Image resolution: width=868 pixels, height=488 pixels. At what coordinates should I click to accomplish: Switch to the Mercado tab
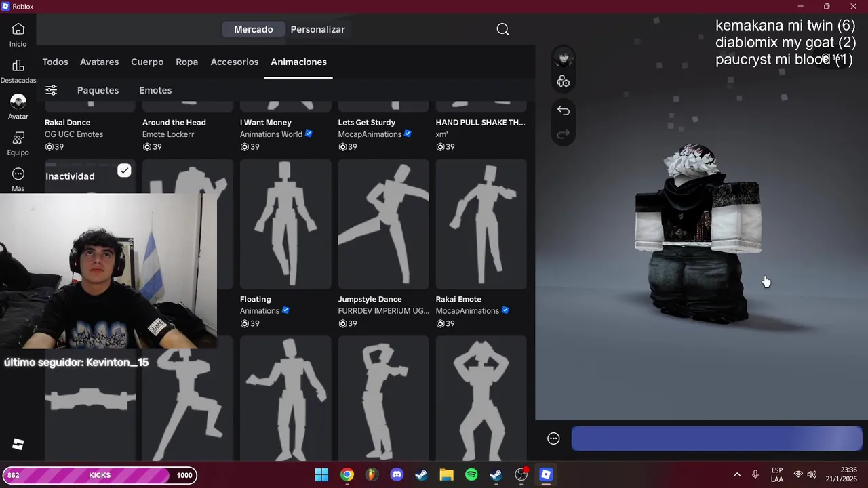[254, 29]
